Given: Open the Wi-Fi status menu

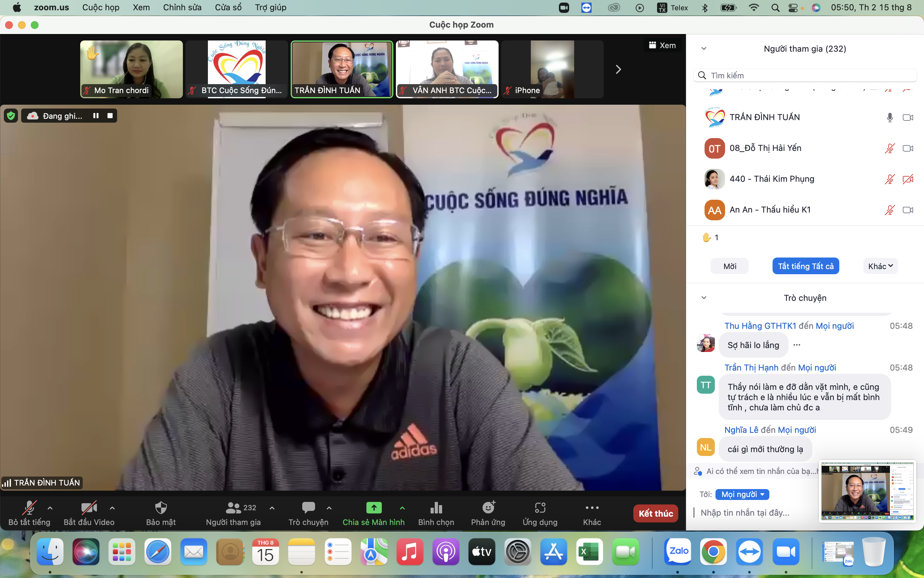Looking at the screenshot, I should click(753, 8).
